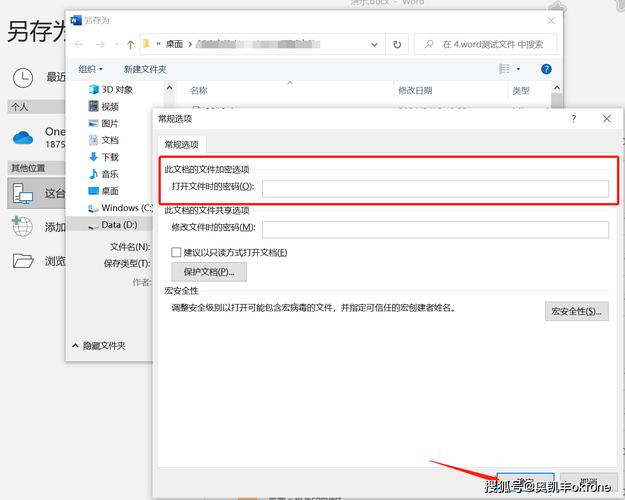Select 3D 对象 in navigation tree
This screenshot has width=625, height=500.
click(111, 89)
